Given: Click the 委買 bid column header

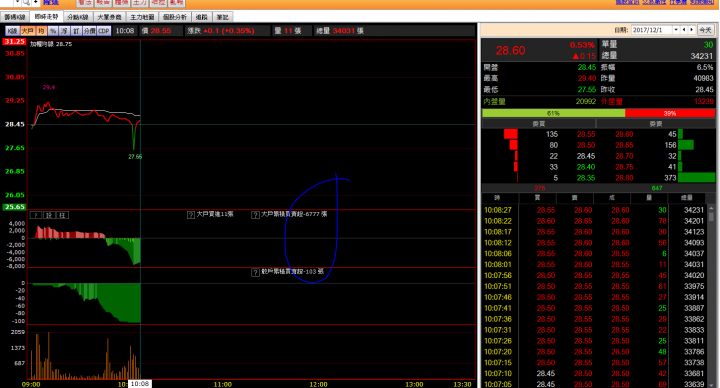Looking at the screenshot, I should point(539,124).
